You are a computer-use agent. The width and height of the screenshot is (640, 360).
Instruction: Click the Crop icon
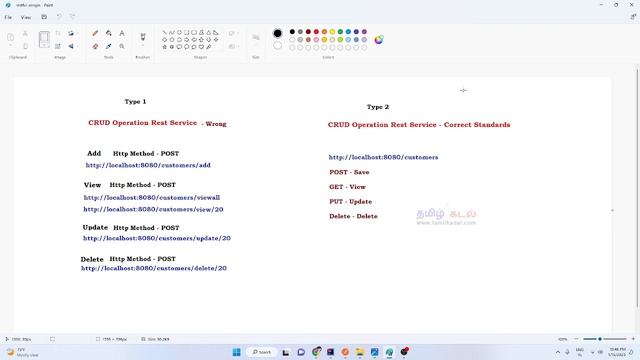(58, 33)
